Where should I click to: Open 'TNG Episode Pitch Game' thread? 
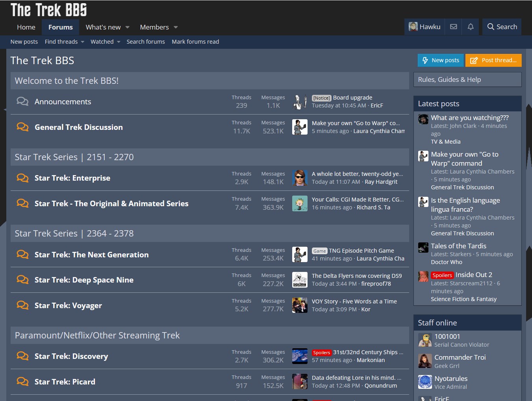361,251
